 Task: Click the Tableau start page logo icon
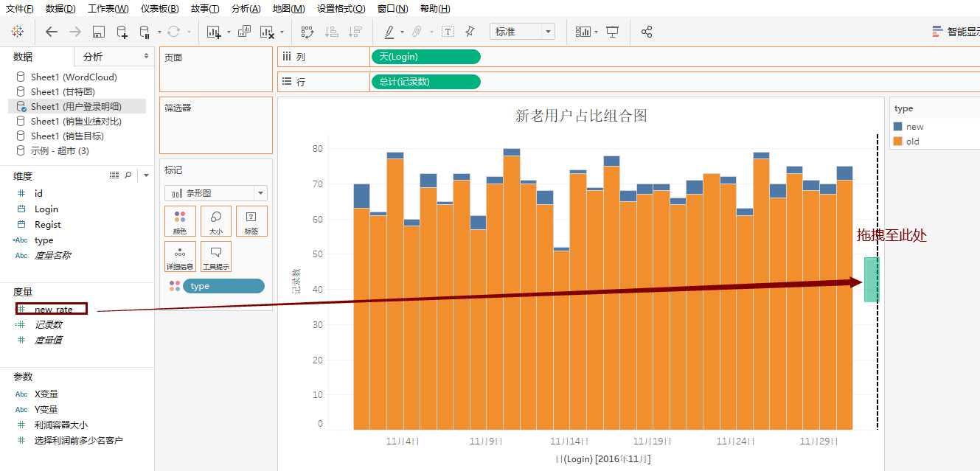(x=18, y=32)
